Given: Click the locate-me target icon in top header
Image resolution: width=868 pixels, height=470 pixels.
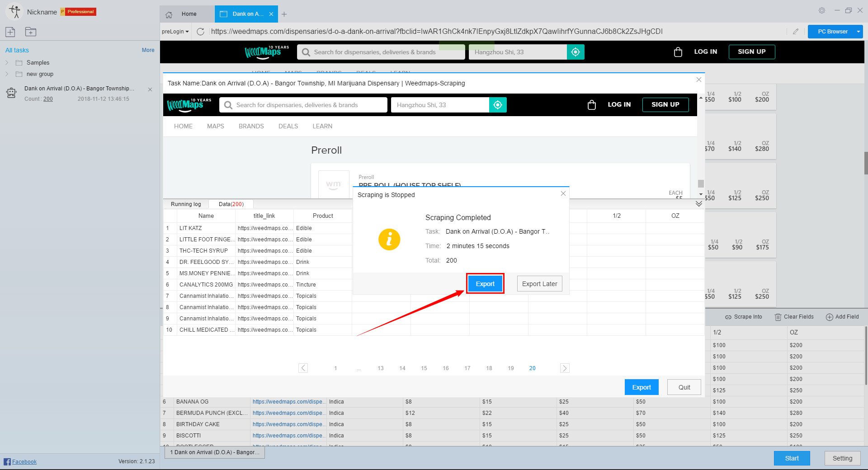Looking at the screenshot, I should coord(576,52).
